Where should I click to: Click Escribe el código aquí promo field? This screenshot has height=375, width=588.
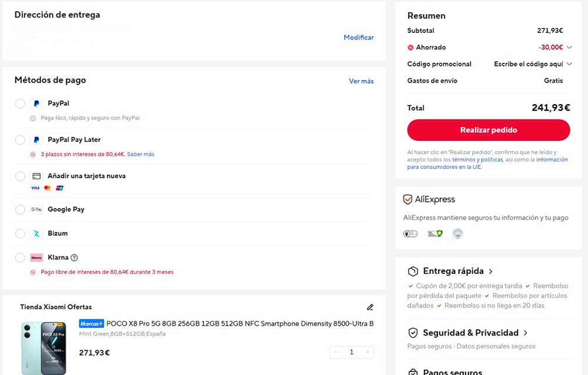[x=529, y=64]
